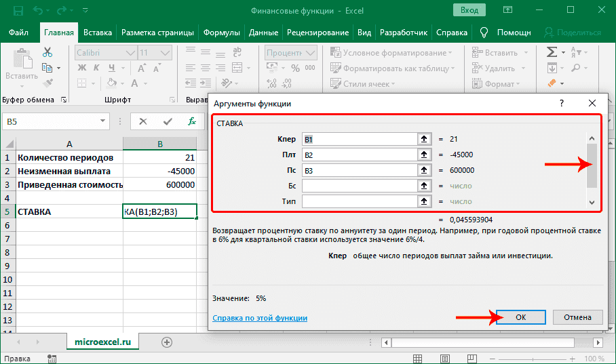616x364 pixels.
Task: Click the collapse-dialog arrow beside the Кпер field
Action: 425,139
